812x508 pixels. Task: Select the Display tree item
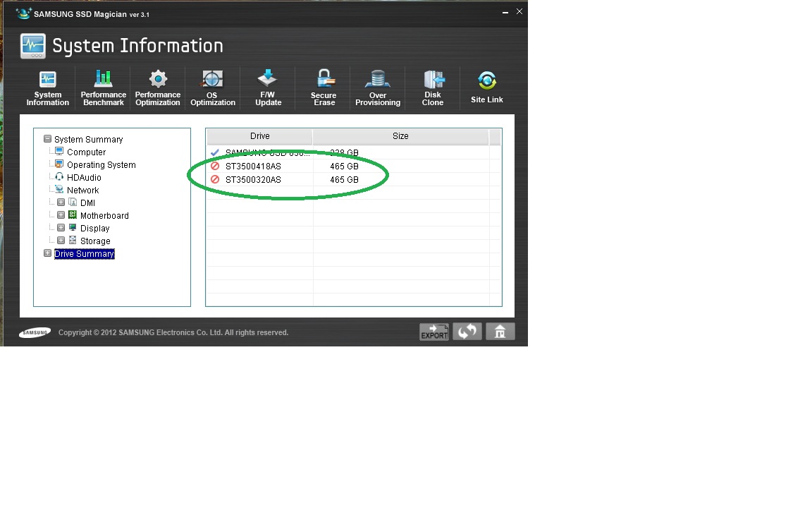point(94,228)
